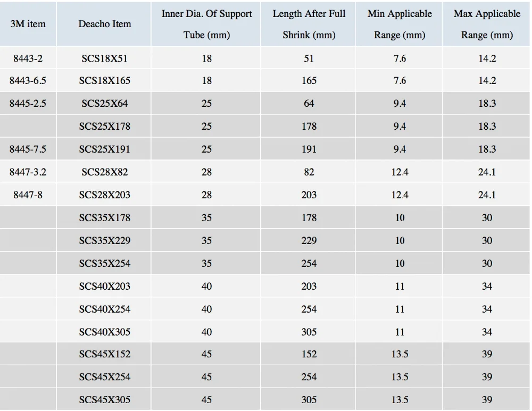Viewport: 532px width, 411px height.
Task: Select the 8443-2 item cell
Action: [x=28, y=58]
